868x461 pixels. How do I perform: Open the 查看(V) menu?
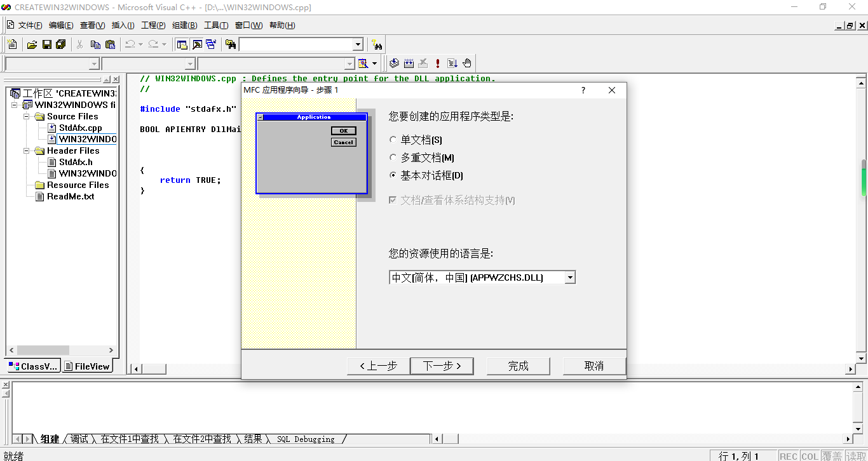coord(92,25)
